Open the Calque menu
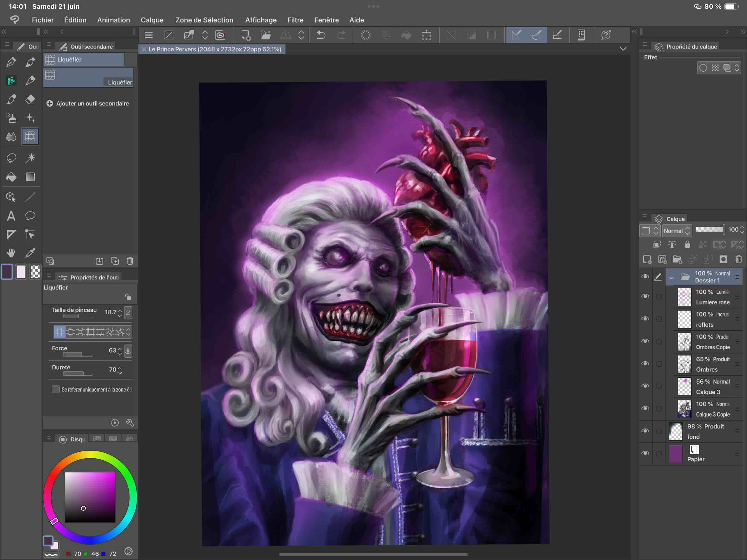 pyautogui.click(x=151, y=20)
